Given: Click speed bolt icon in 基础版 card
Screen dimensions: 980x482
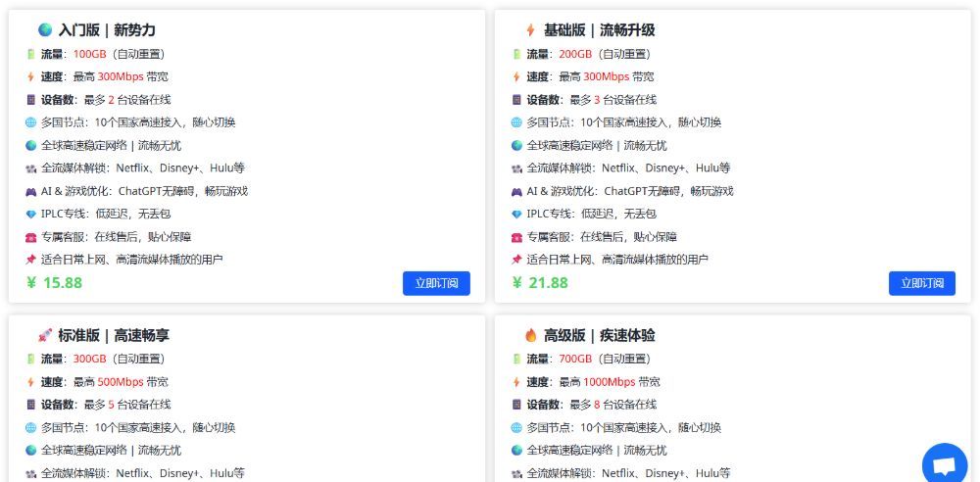Looking at the screenshot, I should click(x=516, y=76).
